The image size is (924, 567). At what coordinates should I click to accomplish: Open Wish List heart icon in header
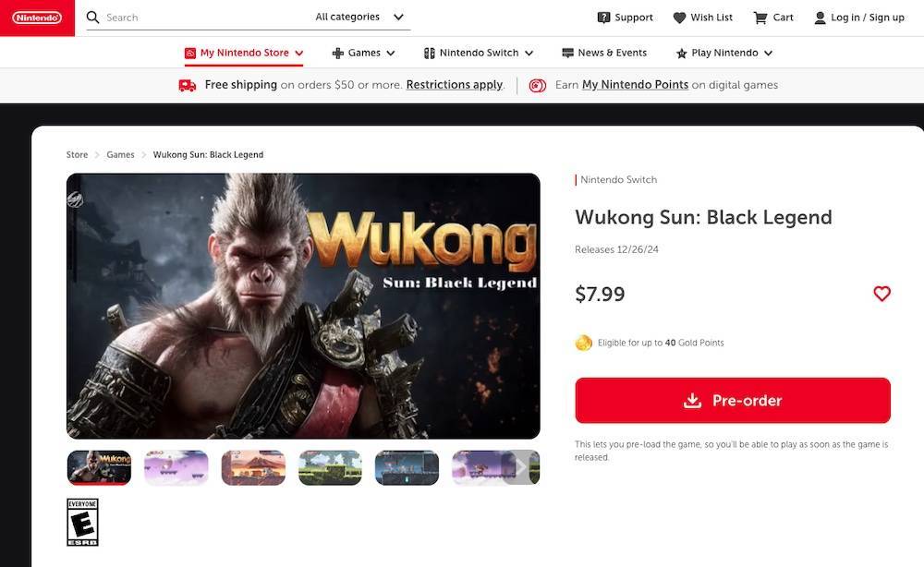[679, 18]
